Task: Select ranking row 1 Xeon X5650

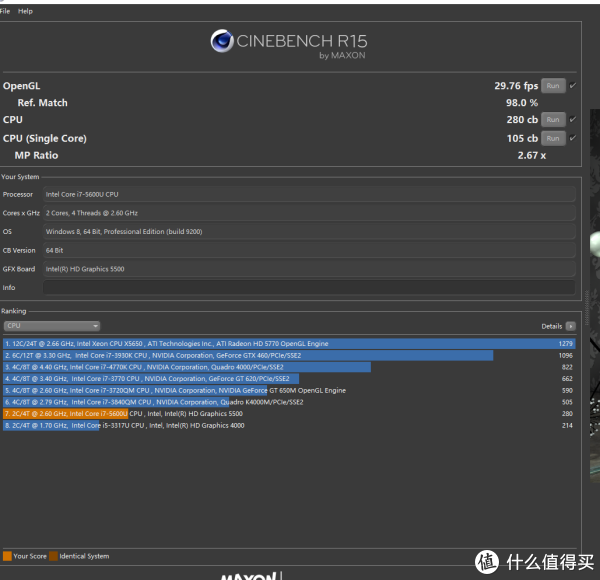Action: click(289, 344)
